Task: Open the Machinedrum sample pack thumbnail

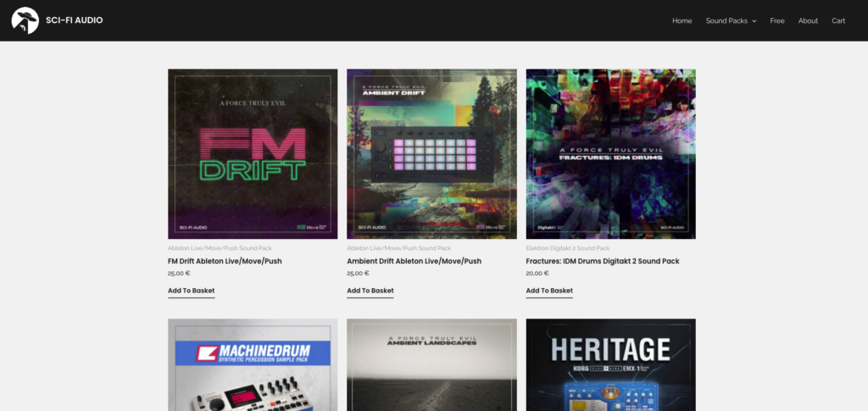Action: 253,364
